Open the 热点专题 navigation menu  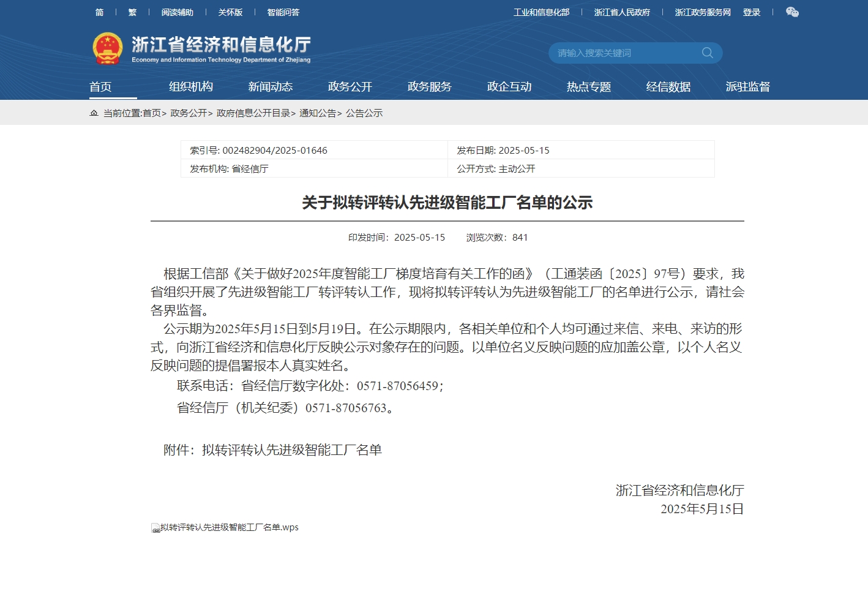point(588,86)
